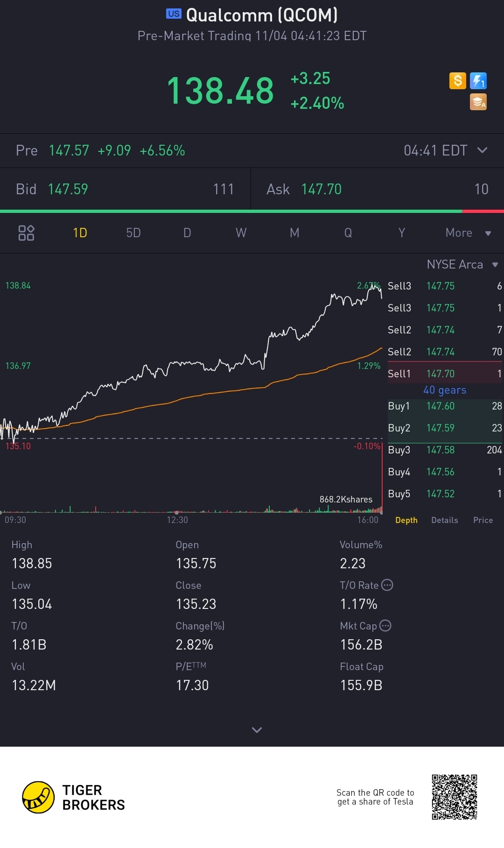Tap the bid-ask ratio bar
The image size is (504, 848).
click(x=252, y=211)
